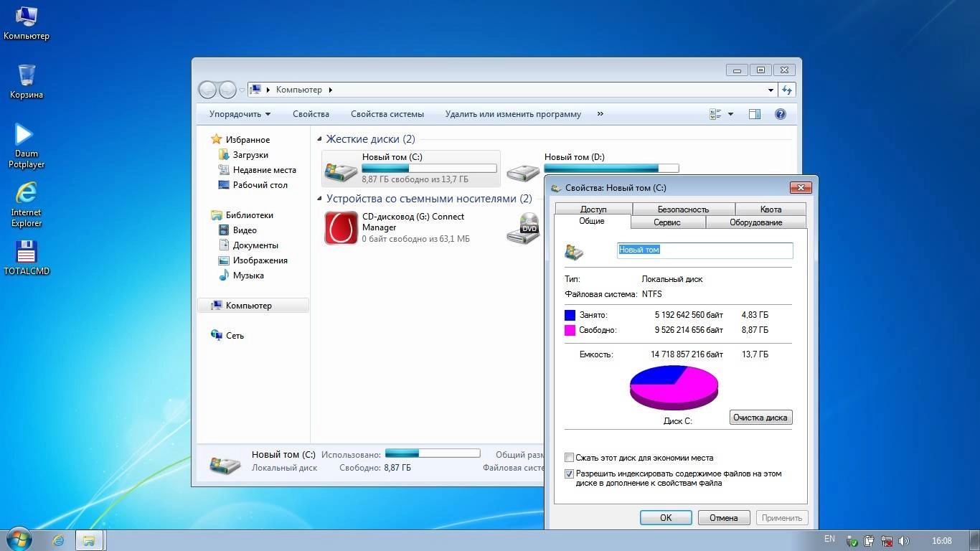Collapse the Жесткие диски group
Image resolution: width=980 pixels, height=551 pixels.
(x=320, y=139)
